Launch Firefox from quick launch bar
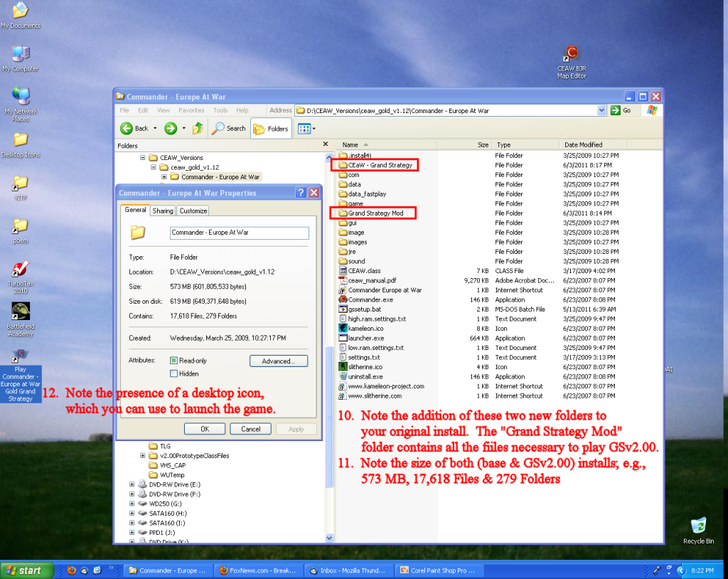The width and height of the screenshot is (728, 579). (72, 570)
